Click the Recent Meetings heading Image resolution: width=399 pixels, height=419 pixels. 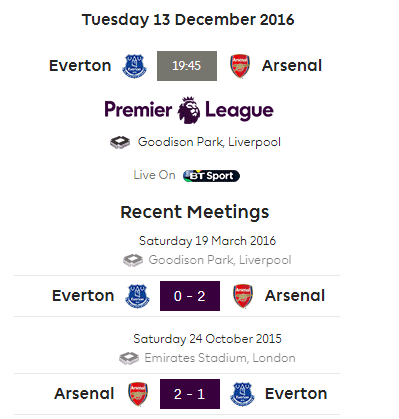pos(195,212)
